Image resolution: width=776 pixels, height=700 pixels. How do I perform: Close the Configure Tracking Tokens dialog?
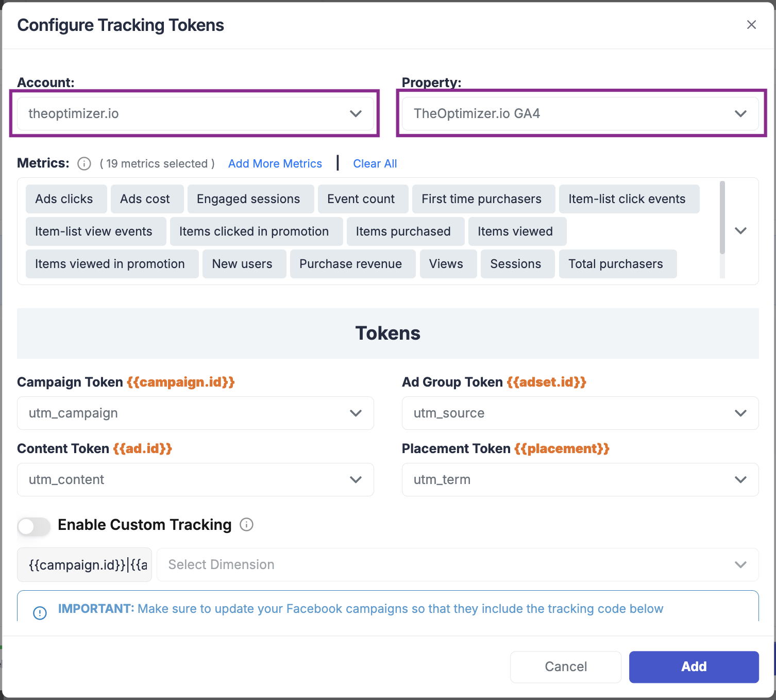[751, 25]
